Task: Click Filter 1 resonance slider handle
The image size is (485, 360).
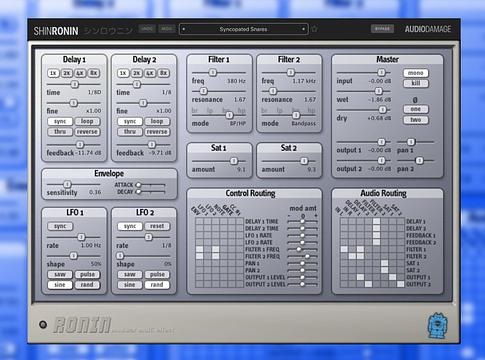Action: (203, 91)
